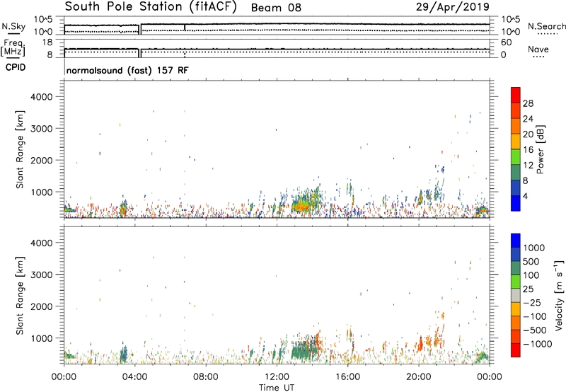566x392 pixels.
Task: Click the Power [dB] colorbar title
Action: click(x=541, y=149)
